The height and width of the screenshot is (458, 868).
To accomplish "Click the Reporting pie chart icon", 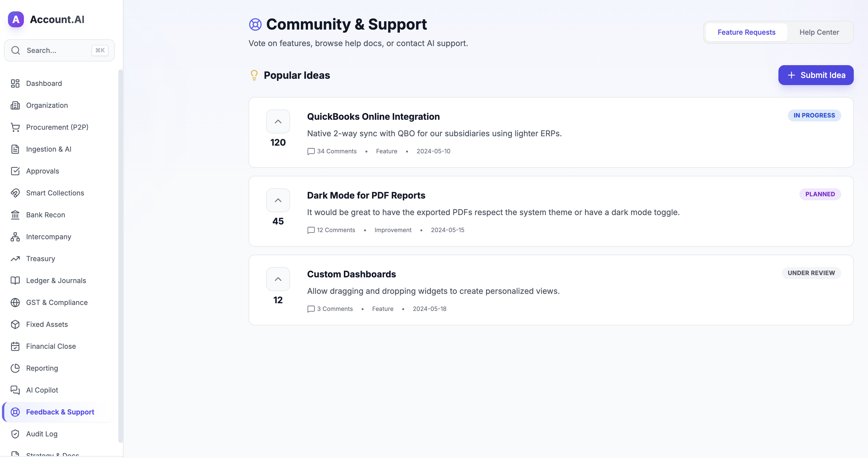I will point(15,368).
